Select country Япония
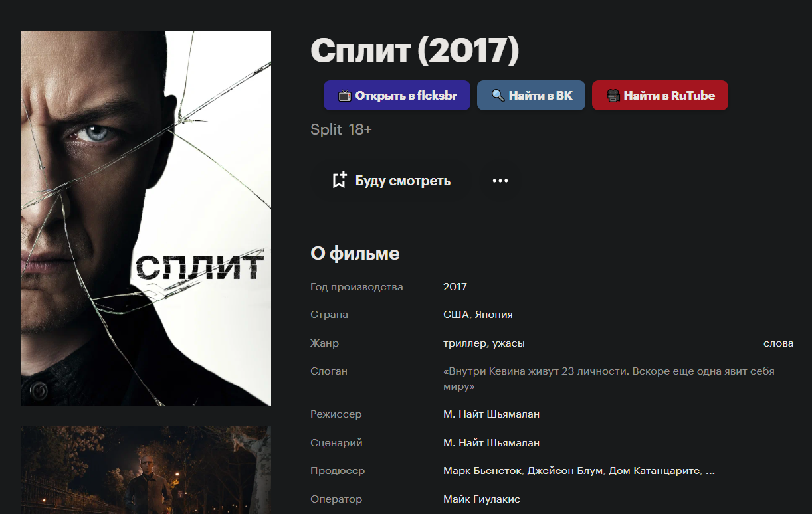Screen dimensions: 812x514 point(494,315)
